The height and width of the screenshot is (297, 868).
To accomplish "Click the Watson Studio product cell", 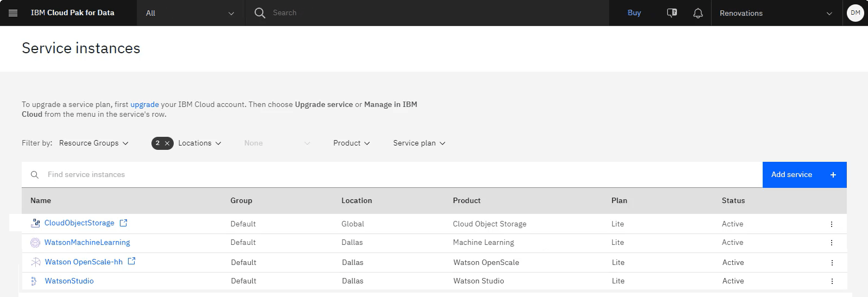I will click(x=479, y=281).
